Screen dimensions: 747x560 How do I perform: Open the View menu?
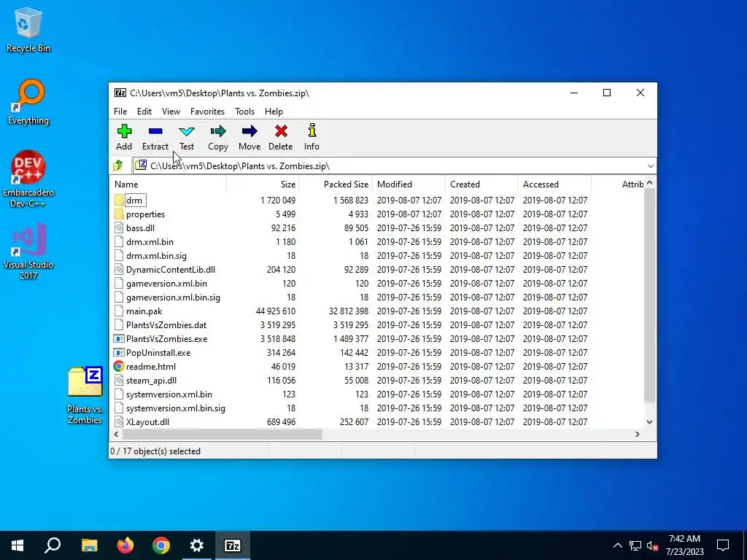171,112
